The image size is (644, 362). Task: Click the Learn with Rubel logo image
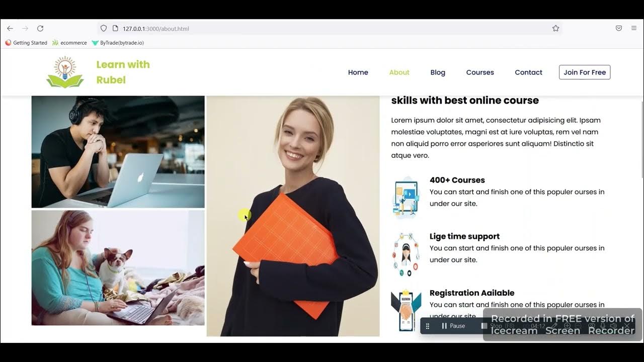tap(65, 72)
